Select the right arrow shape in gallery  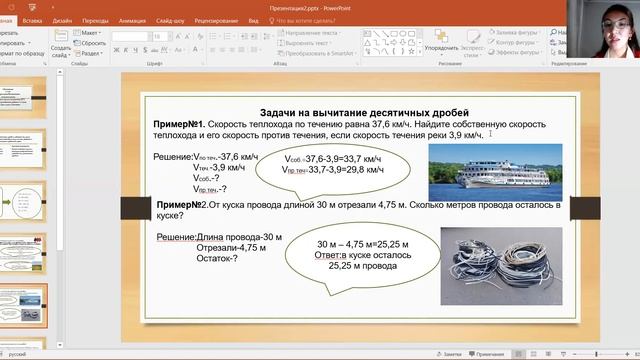pos(394,42)
